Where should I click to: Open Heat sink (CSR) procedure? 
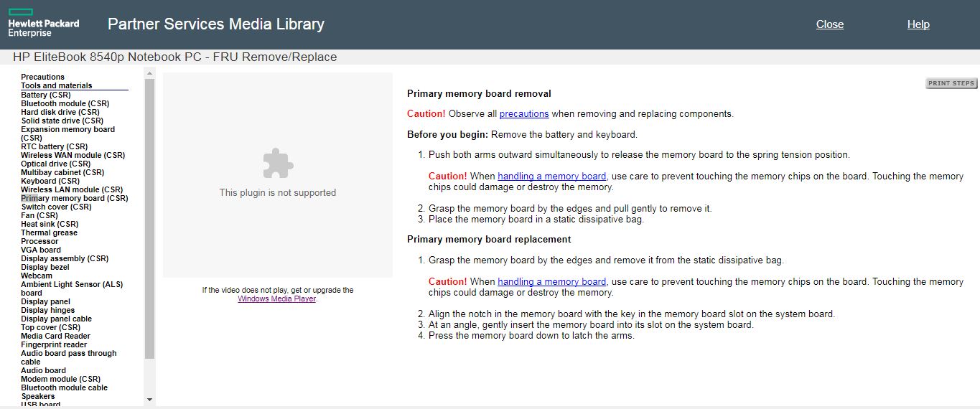coord(50,224)
